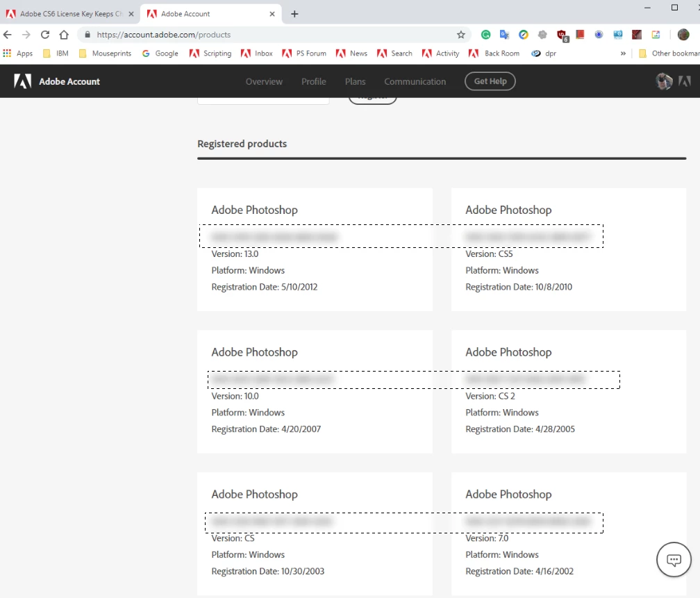Open the Scripting Adobe bookmark
This screenshot has width=700, height=598.
click(210, 53)
